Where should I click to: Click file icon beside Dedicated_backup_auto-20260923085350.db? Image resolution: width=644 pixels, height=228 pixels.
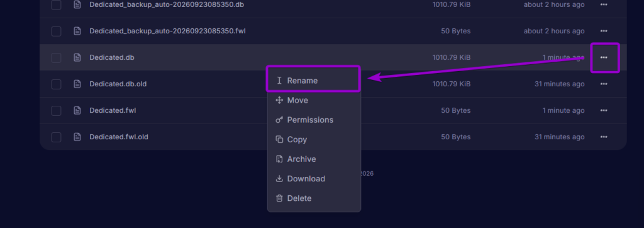tap(77, 4)
